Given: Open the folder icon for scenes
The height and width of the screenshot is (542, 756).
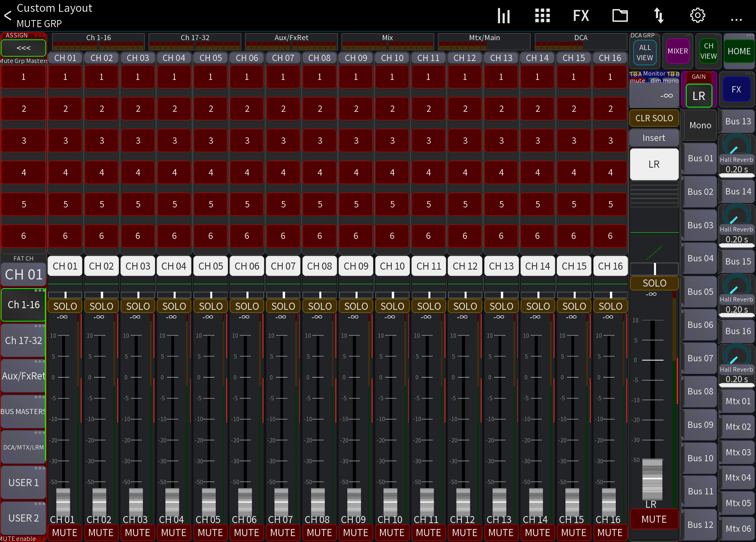Looking at the screenshot, I should pyautogui.click(x=620, y=16).
